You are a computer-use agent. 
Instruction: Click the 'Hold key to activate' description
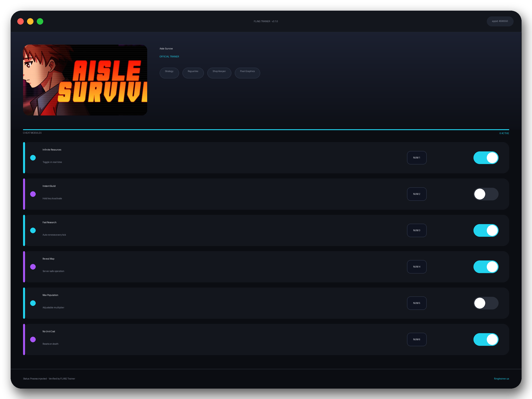pyautogui.click(x=52, y=198)
